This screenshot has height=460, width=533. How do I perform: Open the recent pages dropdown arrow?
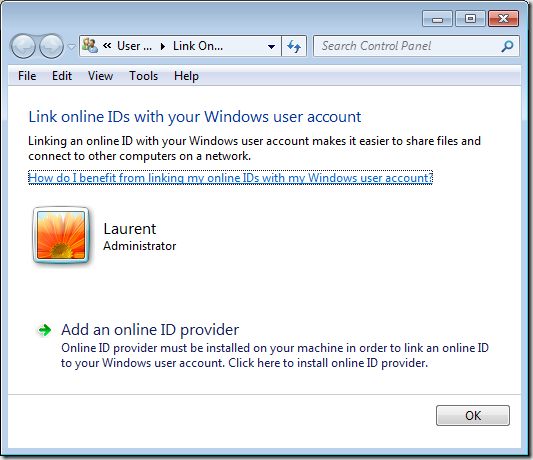pos(71,47)
